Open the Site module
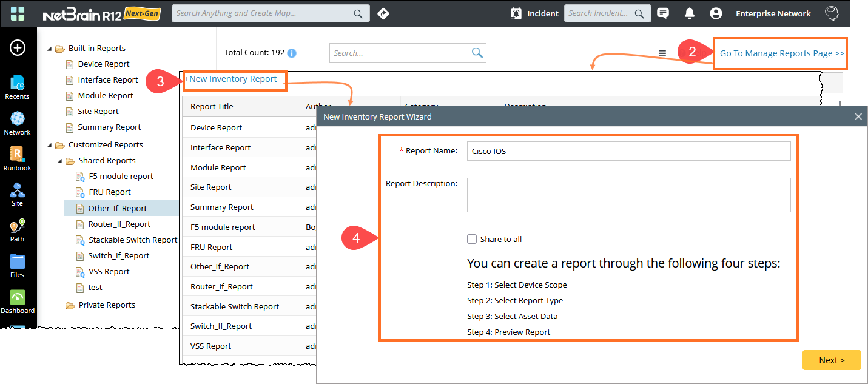 pos(18,194)
